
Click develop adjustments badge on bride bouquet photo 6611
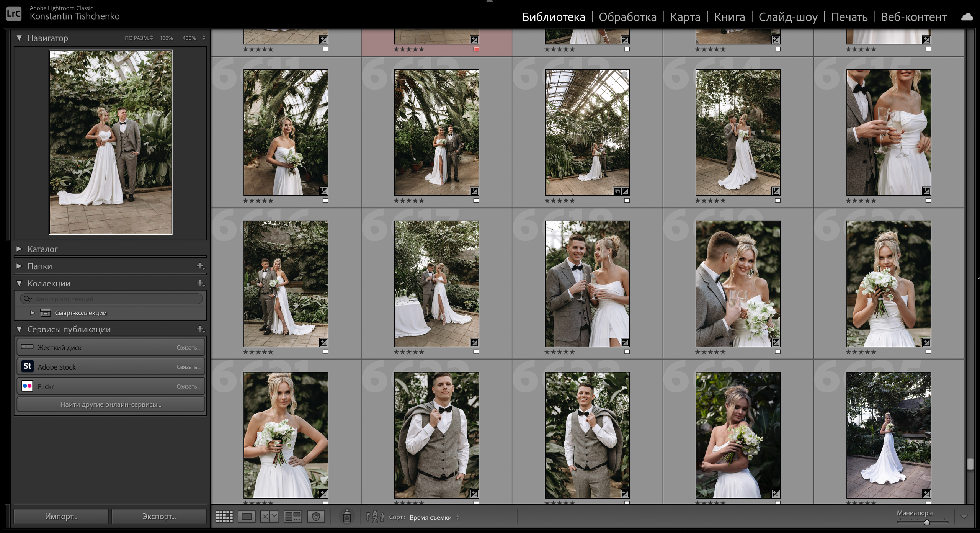[x=323, y=191]
